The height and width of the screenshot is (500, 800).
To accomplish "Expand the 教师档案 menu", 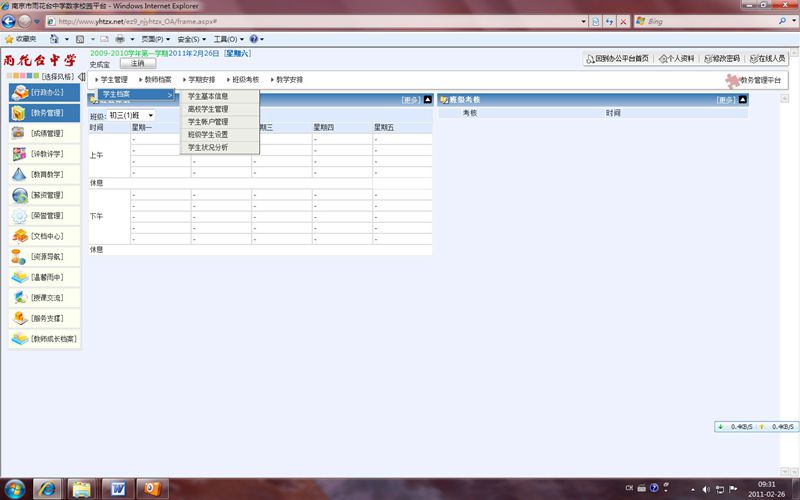I will pyautogui.click(x=155, y=79).
